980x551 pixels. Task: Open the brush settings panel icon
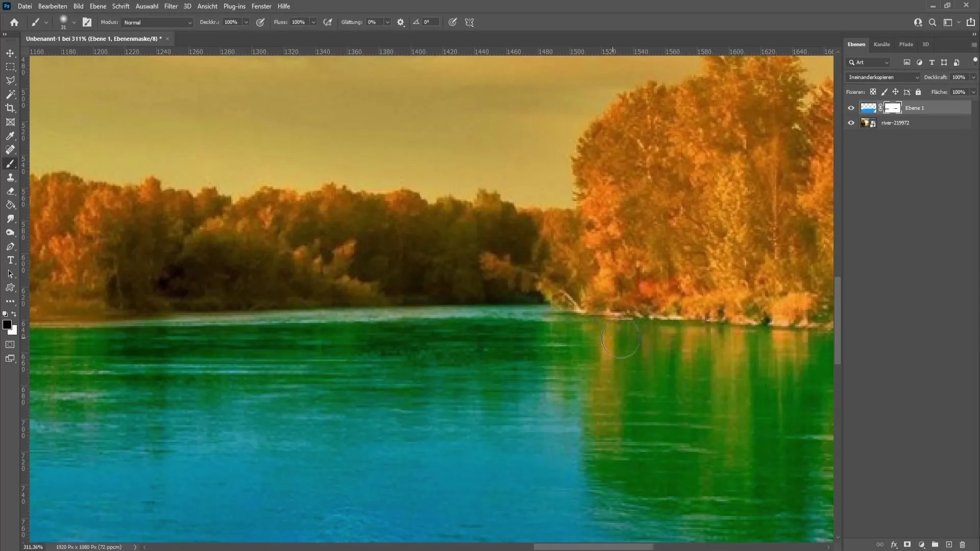point(87,22)
